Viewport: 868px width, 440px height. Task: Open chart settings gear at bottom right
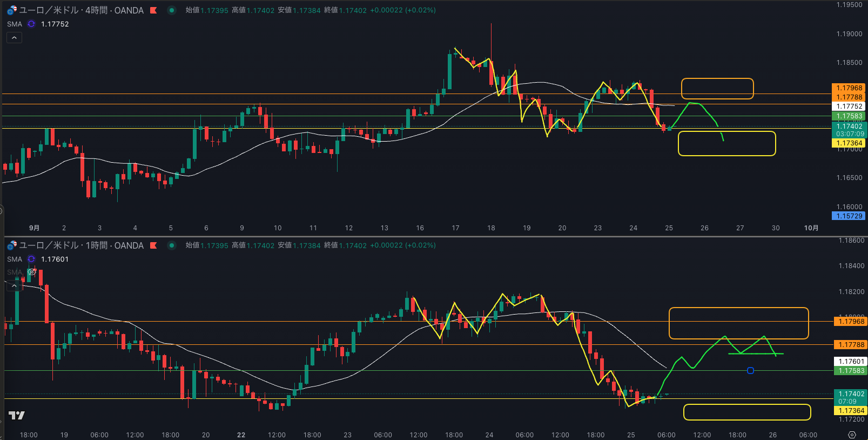852,435
